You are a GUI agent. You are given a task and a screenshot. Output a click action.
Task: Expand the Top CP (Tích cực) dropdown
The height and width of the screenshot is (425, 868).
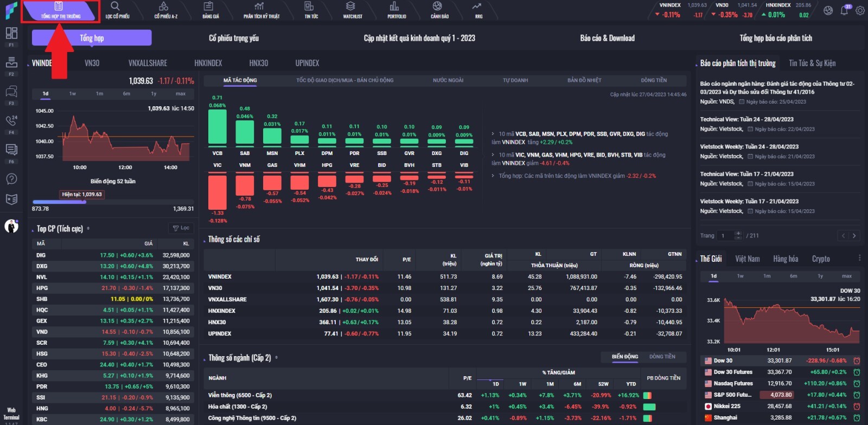[x=88, y=229]
